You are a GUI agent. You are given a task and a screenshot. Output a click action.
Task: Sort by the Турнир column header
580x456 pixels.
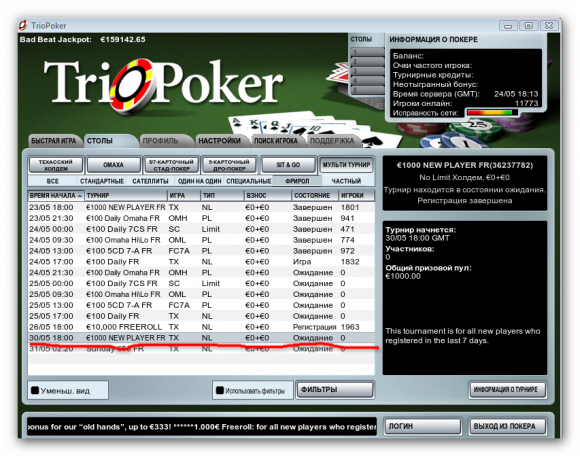(x=126, y=195)
